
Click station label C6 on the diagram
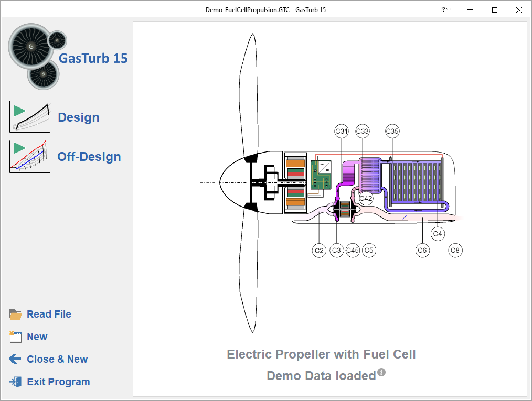tap(422, 251)
